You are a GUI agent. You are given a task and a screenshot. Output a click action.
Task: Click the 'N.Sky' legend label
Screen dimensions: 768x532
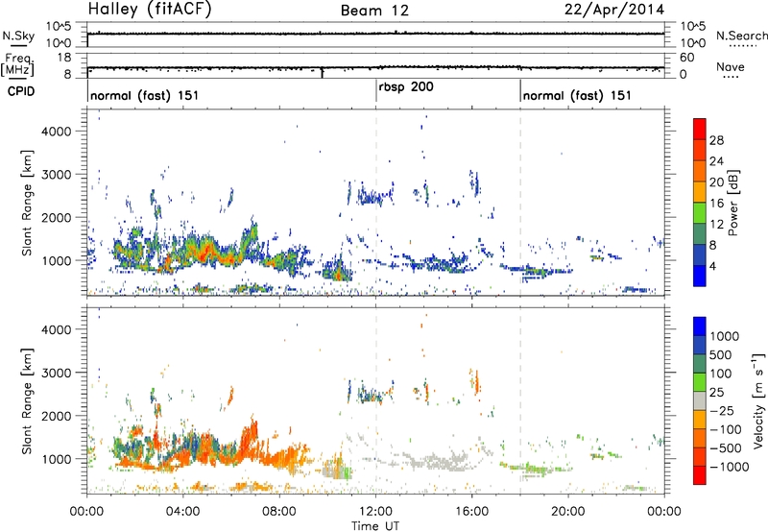(x=18, y=36)
